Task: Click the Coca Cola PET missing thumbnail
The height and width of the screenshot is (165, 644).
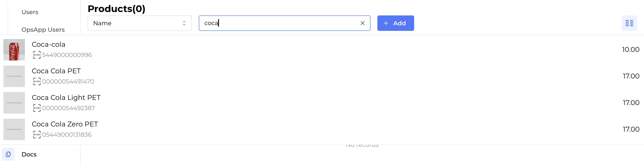Action: (x=14, y=76)
